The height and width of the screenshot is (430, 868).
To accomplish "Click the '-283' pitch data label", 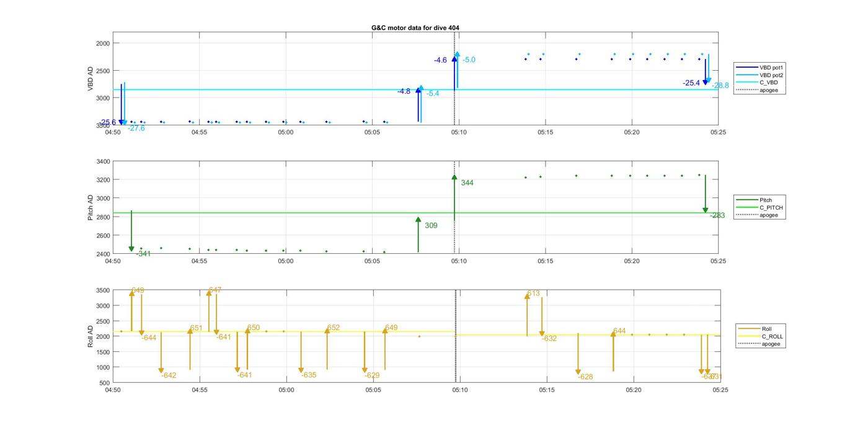I will point(717,216).
